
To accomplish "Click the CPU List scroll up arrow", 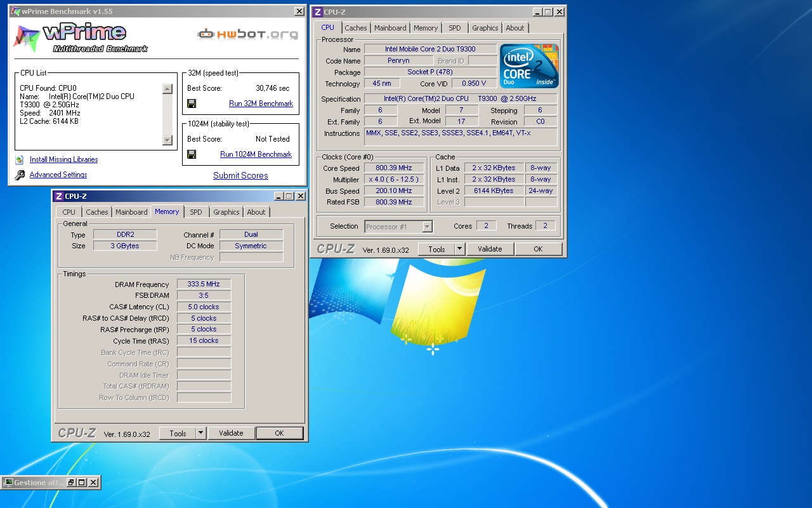I will [x=167, y=90].
